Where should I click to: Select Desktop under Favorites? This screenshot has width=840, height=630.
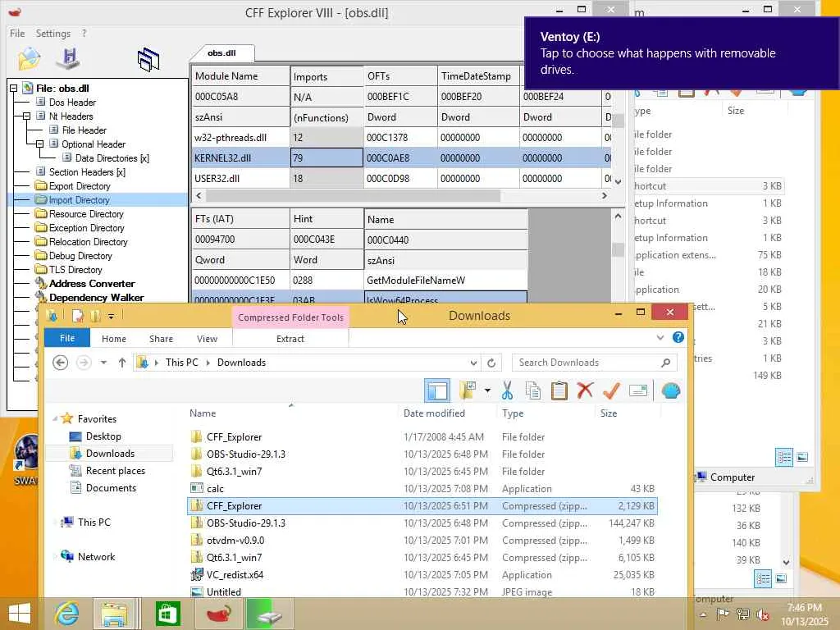tap(103, 436)
